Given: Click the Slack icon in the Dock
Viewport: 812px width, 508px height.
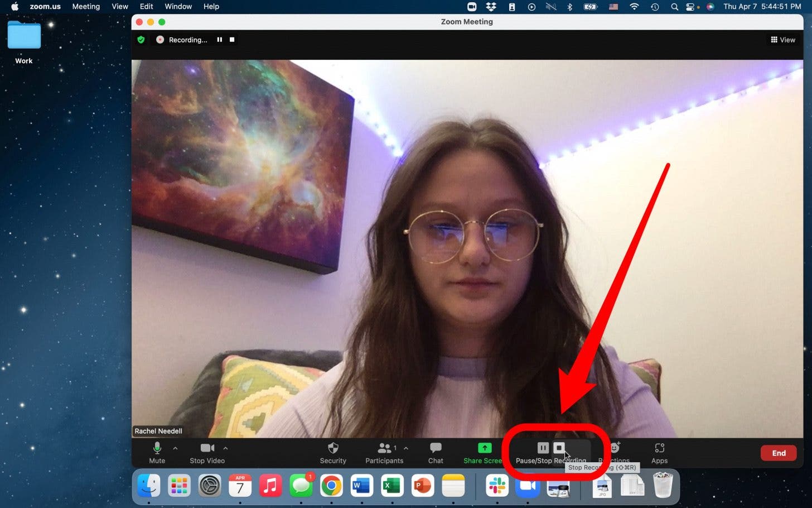Looking at the screenshot, I should point(497,485).
